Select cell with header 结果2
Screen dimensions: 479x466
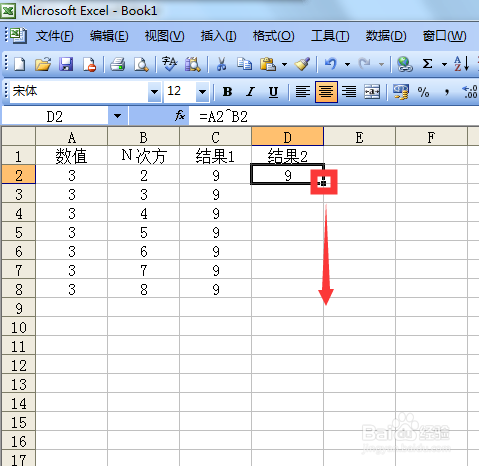coord(287,156)
